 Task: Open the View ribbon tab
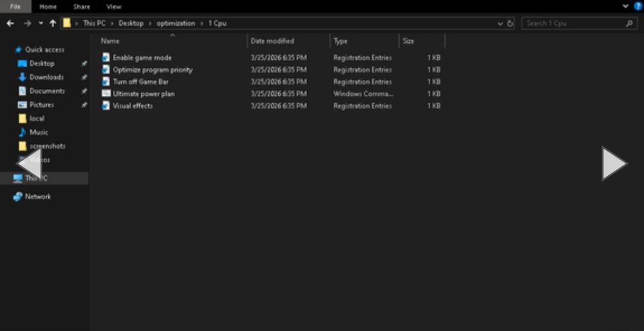coord(113,6)
